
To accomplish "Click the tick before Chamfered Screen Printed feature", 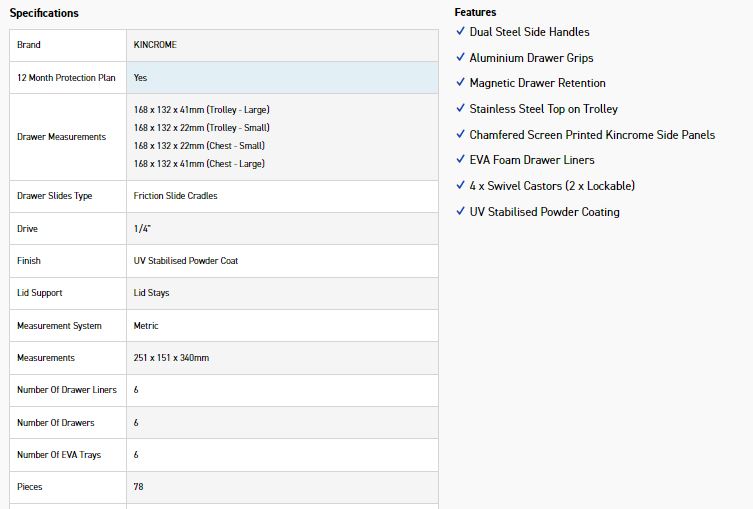I will pos(460,135).
